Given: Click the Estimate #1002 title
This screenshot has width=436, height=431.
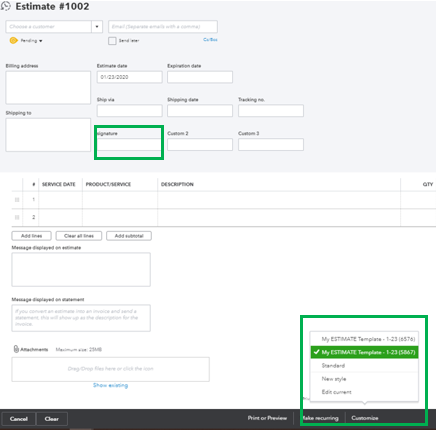Looking at the screenshot, I should (52, 6).
